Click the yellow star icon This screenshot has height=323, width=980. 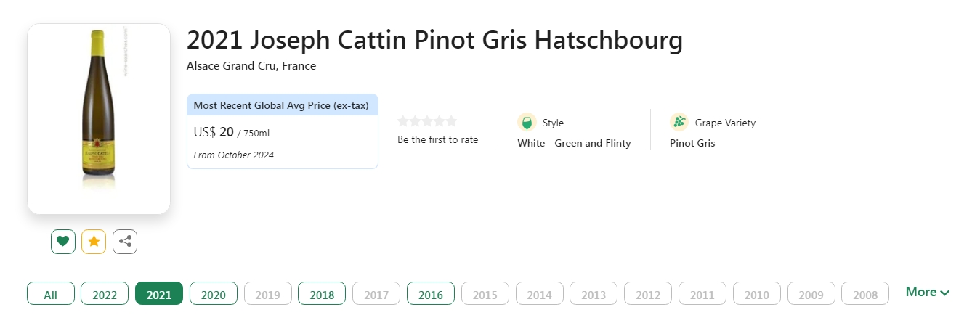[x=94, y=242]
